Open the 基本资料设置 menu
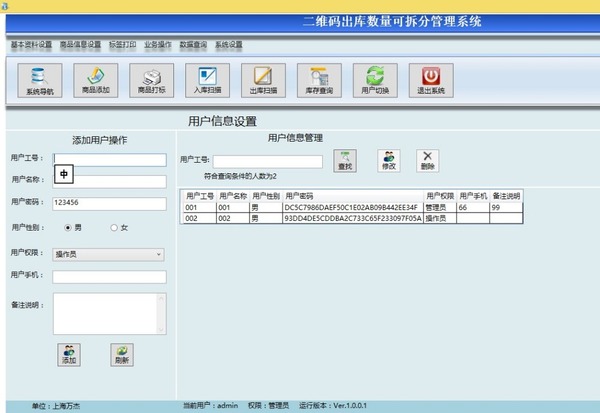 point(31,45)
